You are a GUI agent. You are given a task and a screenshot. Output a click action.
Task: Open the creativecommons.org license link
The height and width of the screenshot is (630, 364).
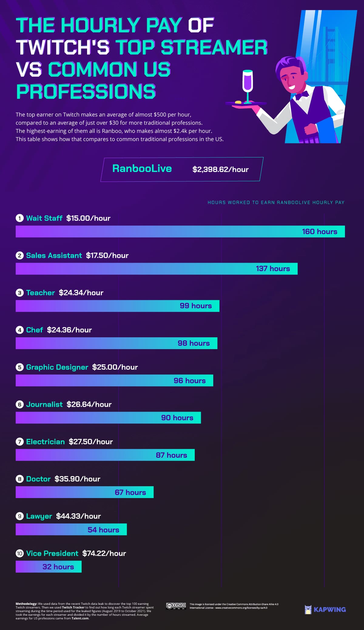241,608
